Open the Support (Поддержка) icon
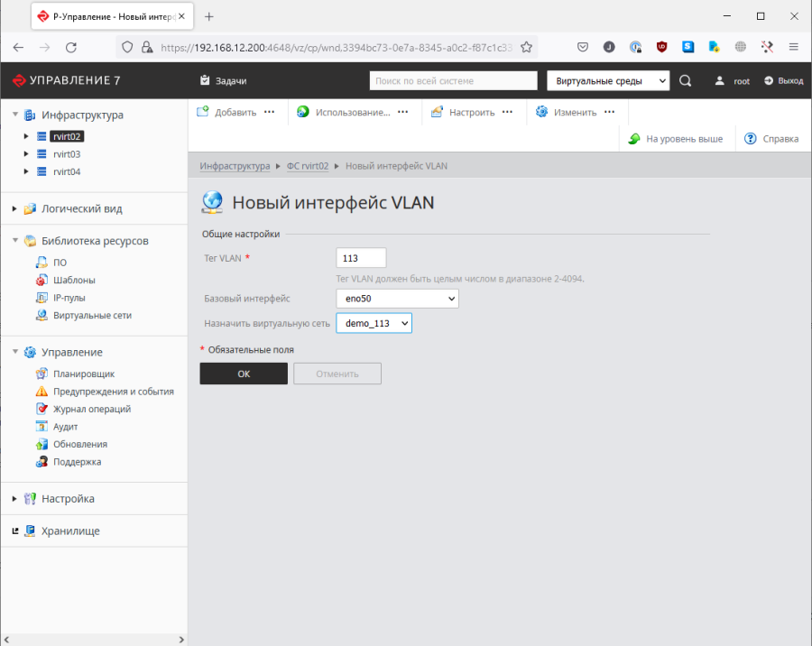The height and width of the screenshot is (646, 812). pyautogui.click(x=42, y=462)
